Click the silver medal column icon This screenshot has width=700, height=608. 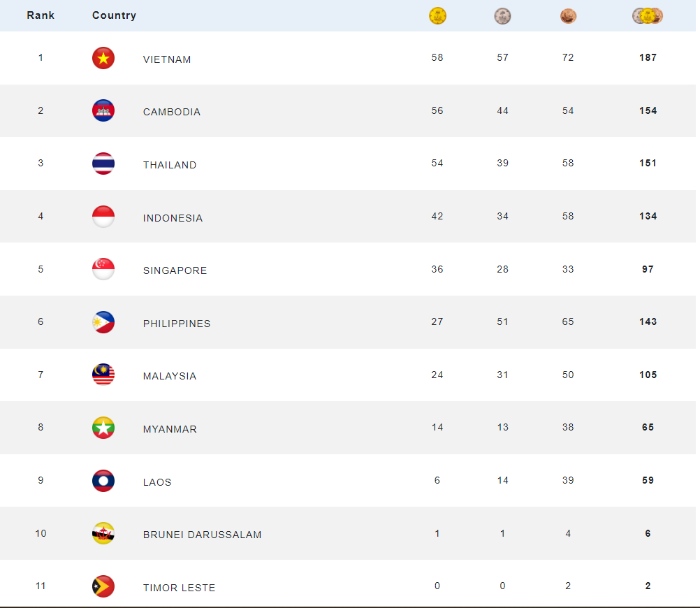pos(502,16)
